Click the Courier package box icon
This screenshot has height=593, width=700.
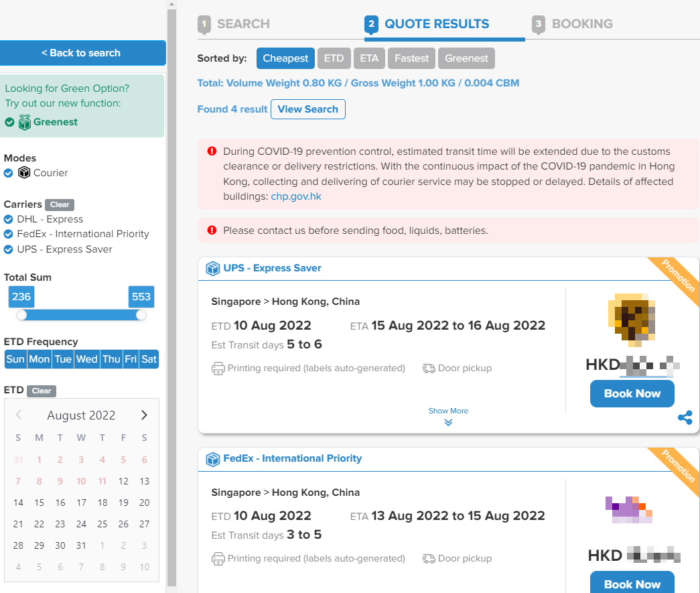(x=24, y=172)
